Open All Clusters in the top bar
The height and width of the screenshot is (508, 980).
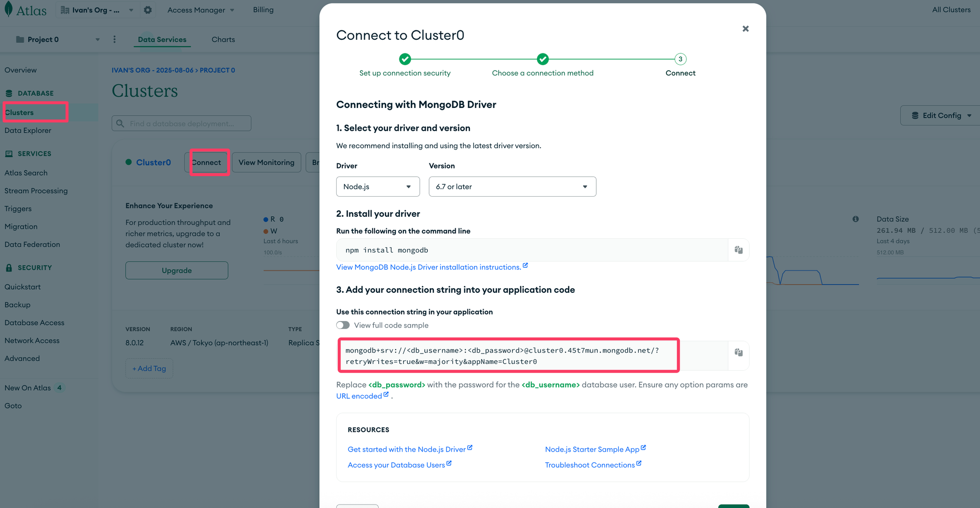951,10
